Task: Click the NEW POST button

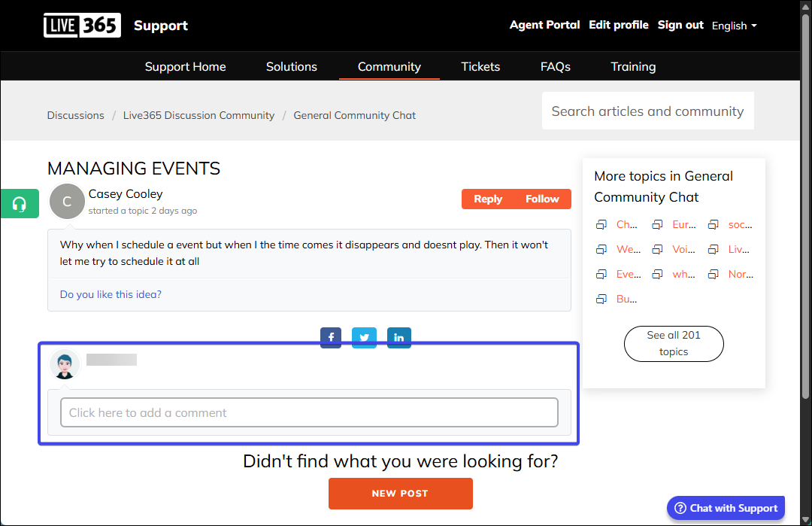Action: click(400, 494)
